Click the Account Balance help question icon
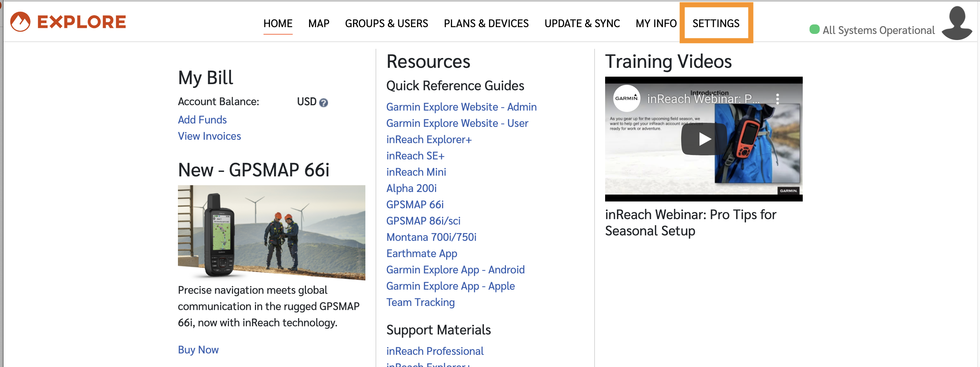Image resolution: width=980 pixels, height=367 pixels. (x=323, y=102)
